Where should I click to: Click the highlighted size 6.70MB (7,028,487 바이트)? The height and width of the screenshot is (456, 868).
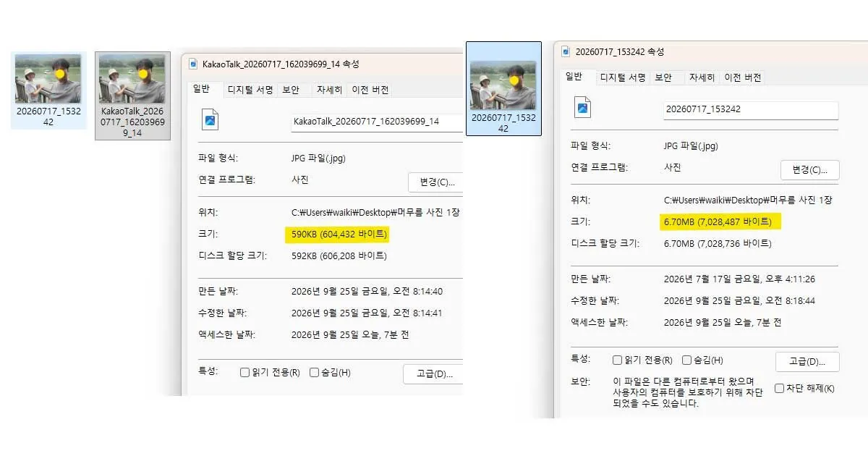(718, 221)
